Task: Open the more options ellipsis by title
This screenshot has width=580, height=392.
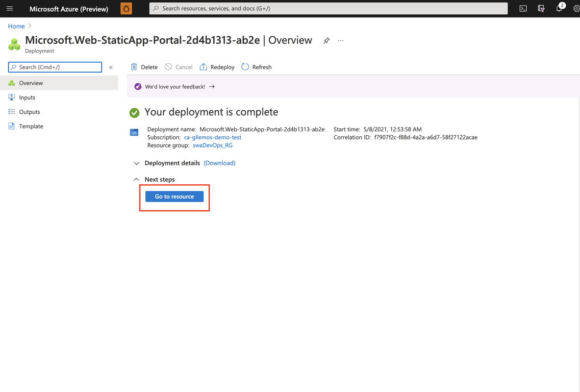Action: 341,40
